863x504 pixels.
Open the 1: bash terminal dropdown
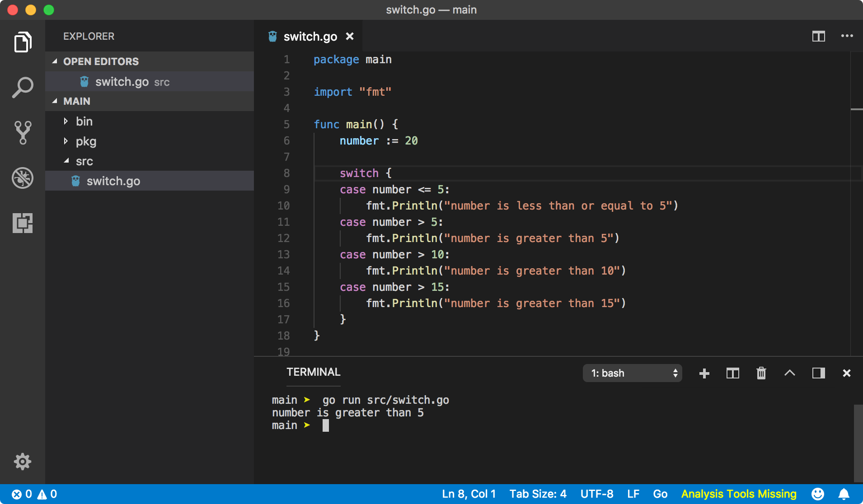pyautogui.click(x=632, y=373)
